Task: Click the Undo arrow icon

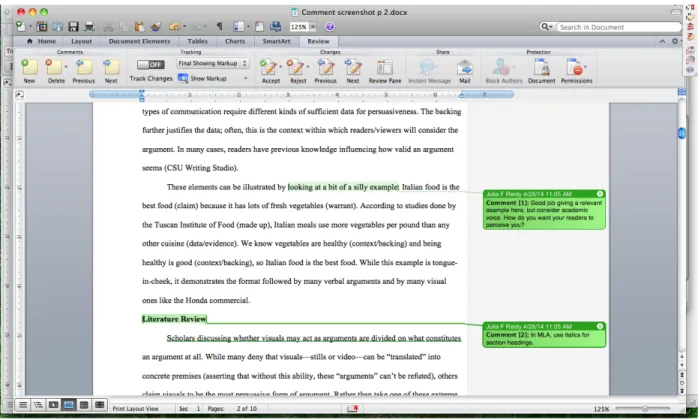Action: click(174, 27)
